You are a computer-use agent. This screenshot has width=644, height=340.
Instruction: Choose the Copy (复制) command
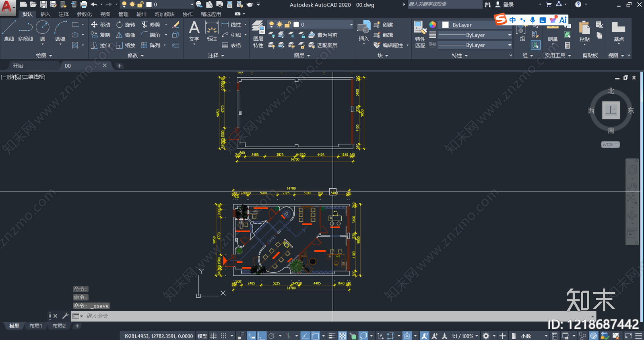coord(101,35)
